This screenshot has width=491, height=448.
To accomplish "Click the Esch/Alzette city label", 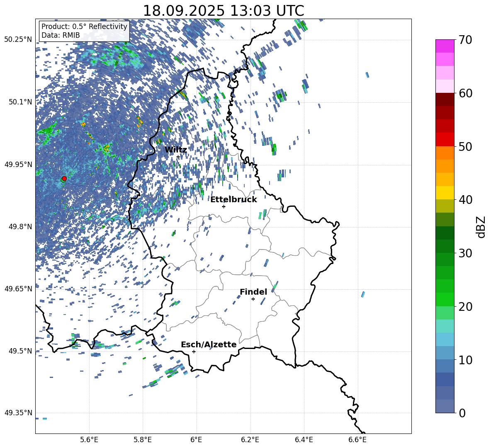I will tap(209, 344).
